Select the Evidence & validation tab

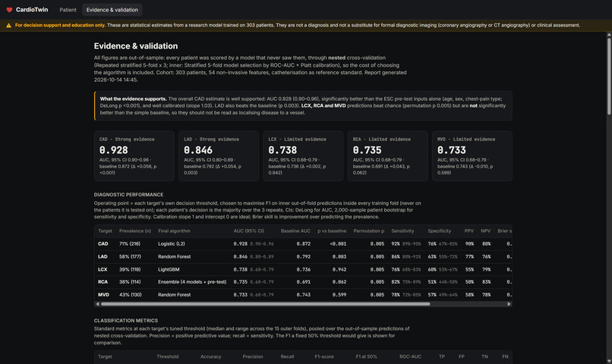112,10
